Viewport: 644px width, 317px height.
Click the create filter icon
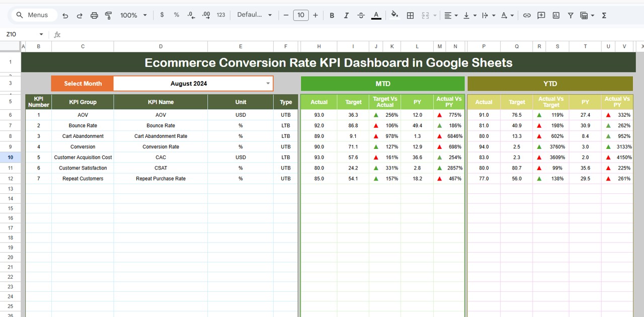[x=571, y=16]
